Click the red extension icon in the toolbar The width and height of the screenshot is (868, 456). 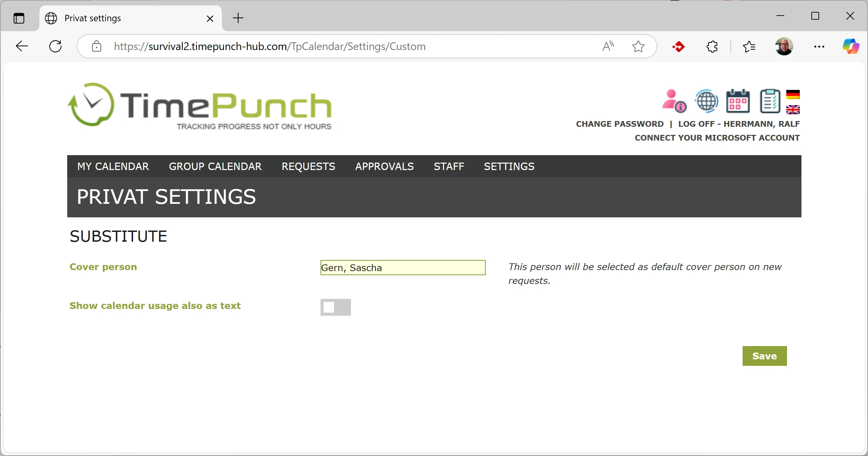(x=679, y=47)
